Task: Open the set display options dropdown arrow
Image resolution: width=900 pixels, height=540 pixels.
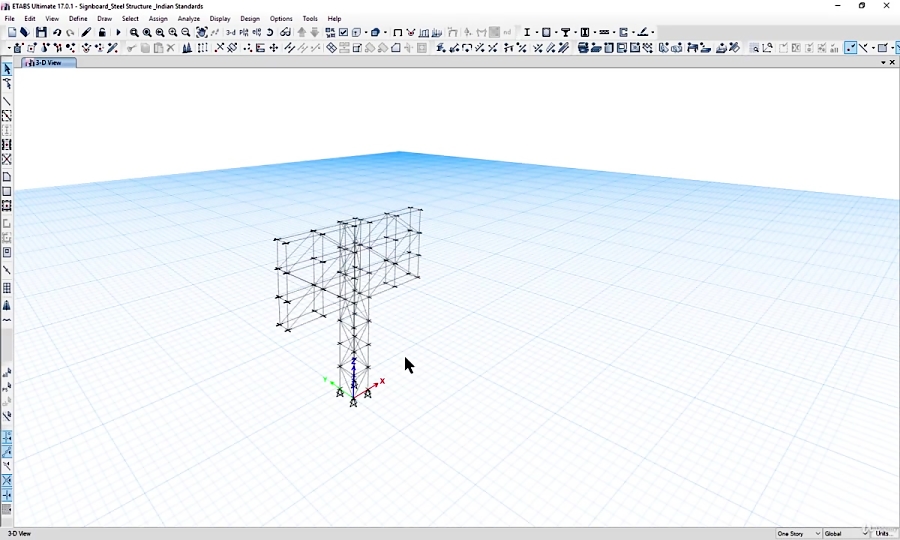Action: click(366, 33)
